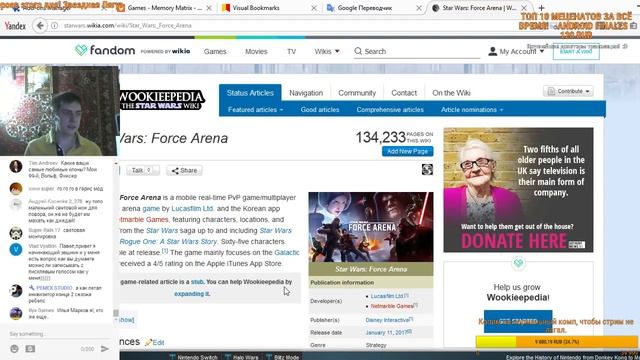Select the Status Articles tab
The width and height of the screenshot is (640, 360).
[250, 93]
